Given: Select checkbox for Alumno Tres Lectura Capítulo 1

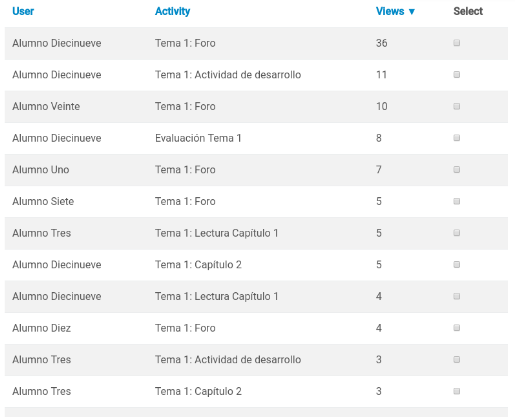Looking at the screenshot, I should coord(457,233).
